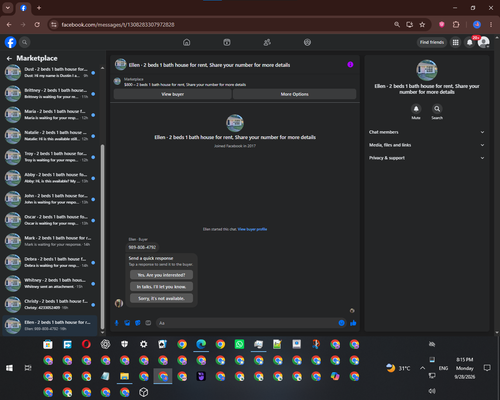Bookmark this page with the star icon
This screenshot has height=400, width=500.
pyautogui.click(x=422, y=25)
